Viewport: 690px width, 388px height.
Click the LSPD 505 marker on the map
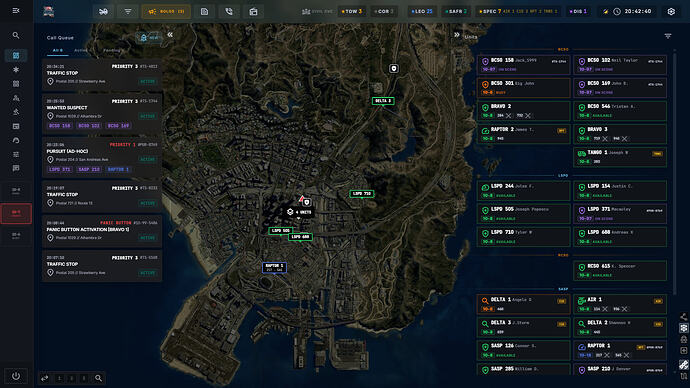[x=280, y=231]
